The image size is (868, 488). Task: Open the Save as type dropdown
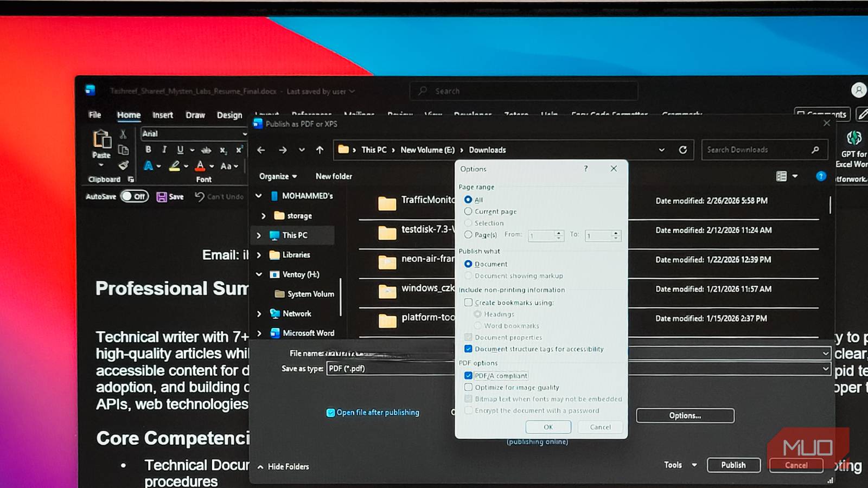pyautogui.click(x=826, y=368)
